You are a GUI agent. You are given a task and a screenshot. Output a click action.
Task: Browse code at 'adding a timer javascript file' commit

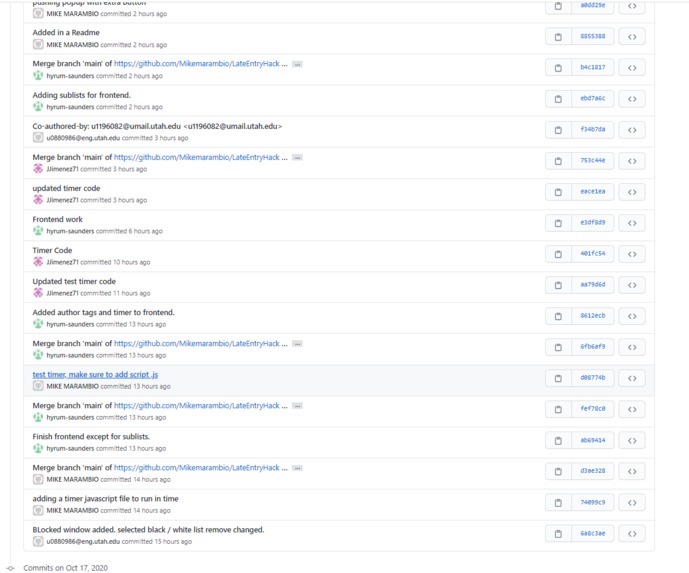point(632,503)
